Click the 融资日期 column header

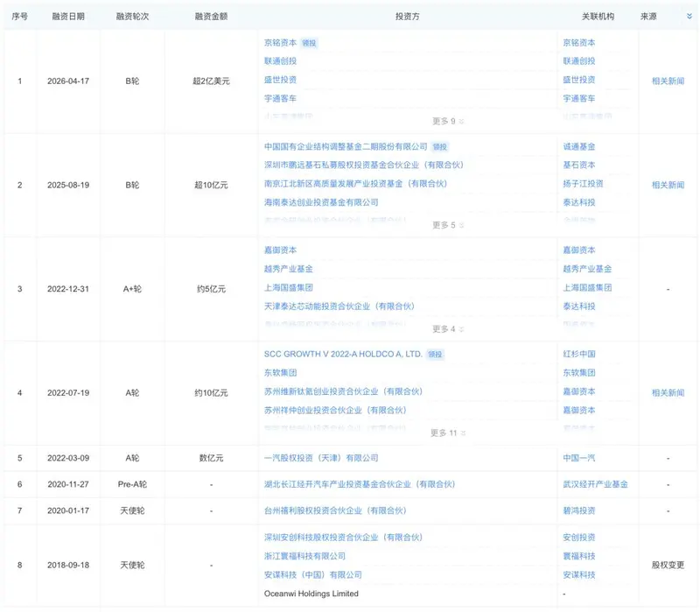(x=68, y=17)
